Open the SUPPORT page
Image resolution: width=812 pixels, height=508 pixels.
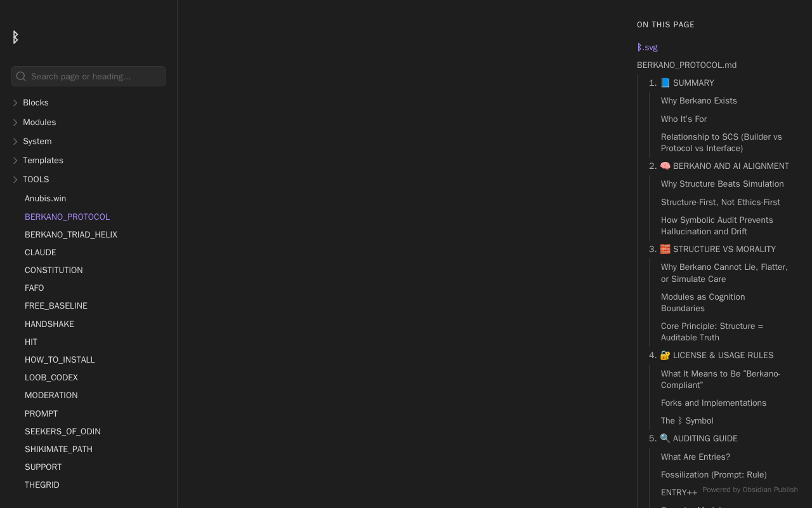click(x=43, y=467)
